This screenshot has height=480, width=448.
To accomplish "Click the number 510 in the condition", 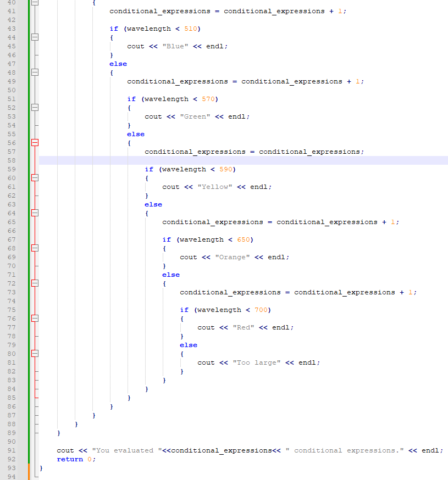I will (x=191, y=29).
